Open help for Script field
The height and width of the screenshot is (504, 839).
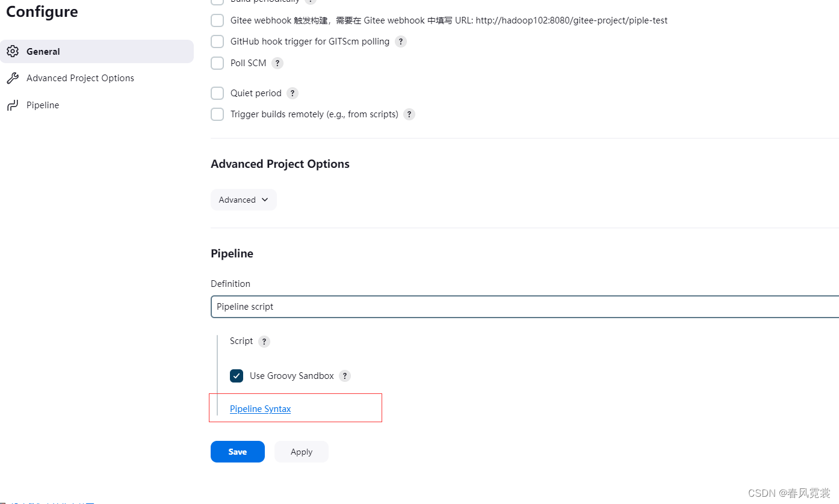264,342
